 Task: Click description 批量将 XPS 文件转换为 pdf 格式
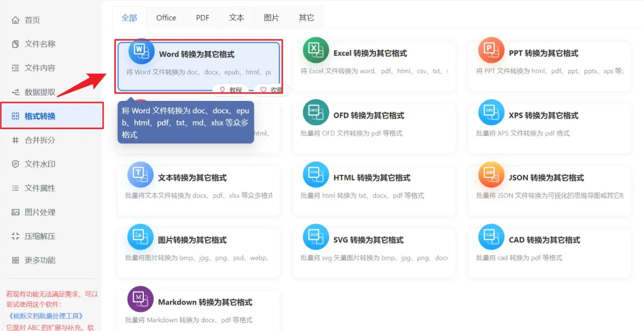(523, 133)
